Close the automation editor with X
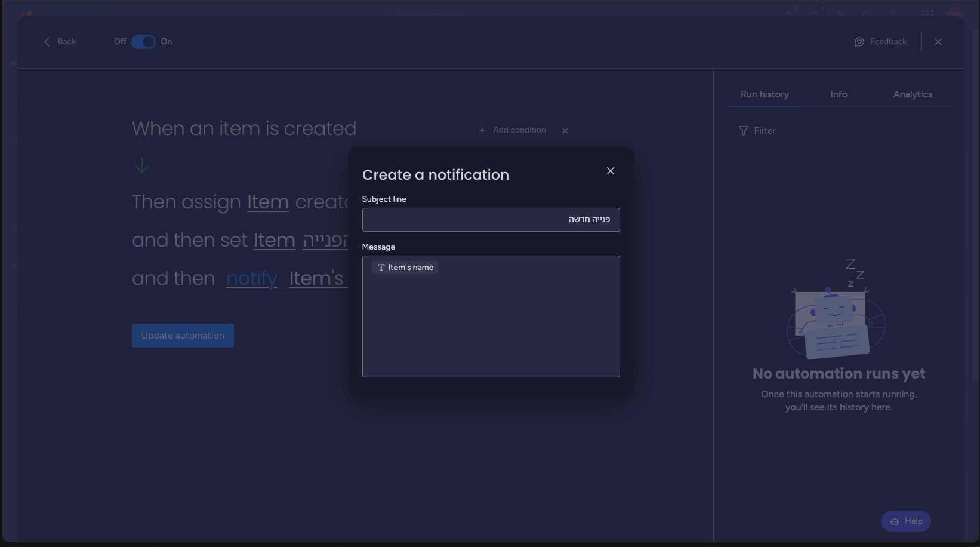 (938, 42)
